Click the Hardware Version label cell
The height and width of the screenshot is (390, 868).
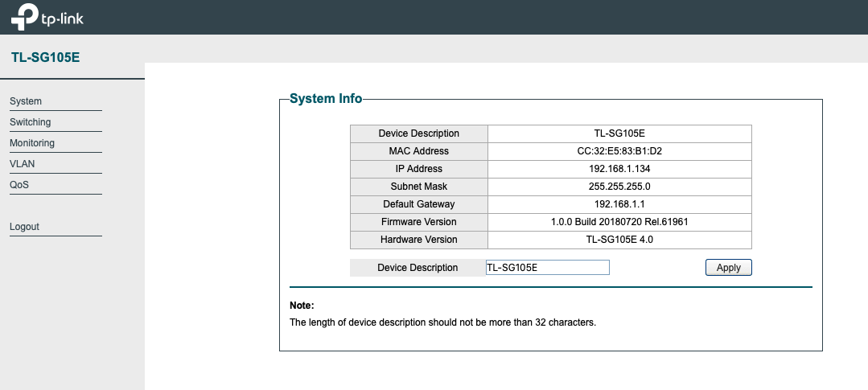click(x=419, y=240)
